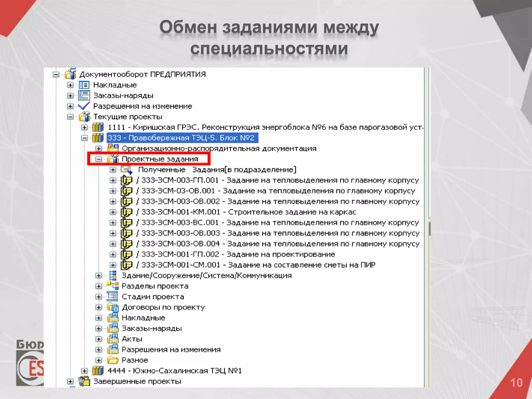Expand task 333-ЗСМ-001-КМ.001 node

113,212
